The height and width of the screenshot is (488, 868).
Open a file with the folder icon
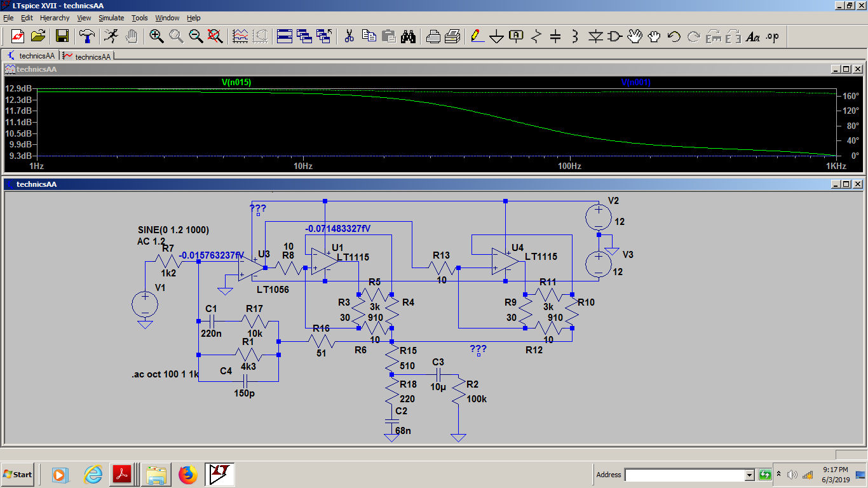(x=38, y=36)
